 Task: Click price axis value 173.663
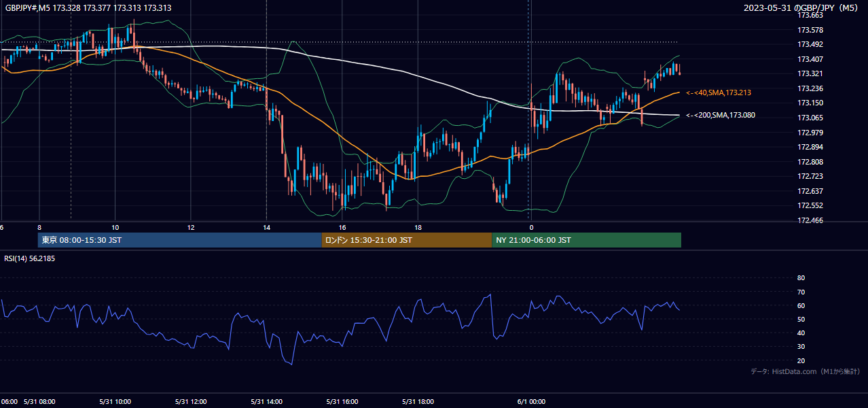810,15
